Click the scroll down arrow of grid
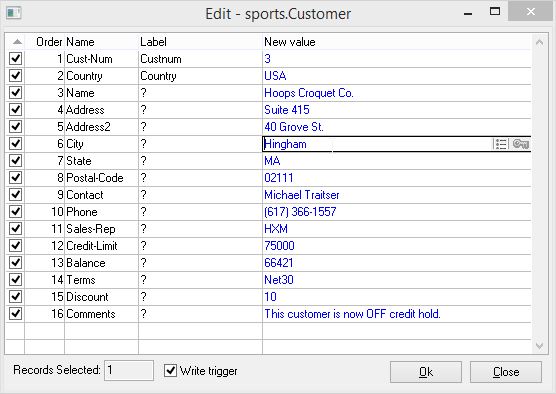The width and height of the screenshot is (556, 394). click(x=539, y=346)
